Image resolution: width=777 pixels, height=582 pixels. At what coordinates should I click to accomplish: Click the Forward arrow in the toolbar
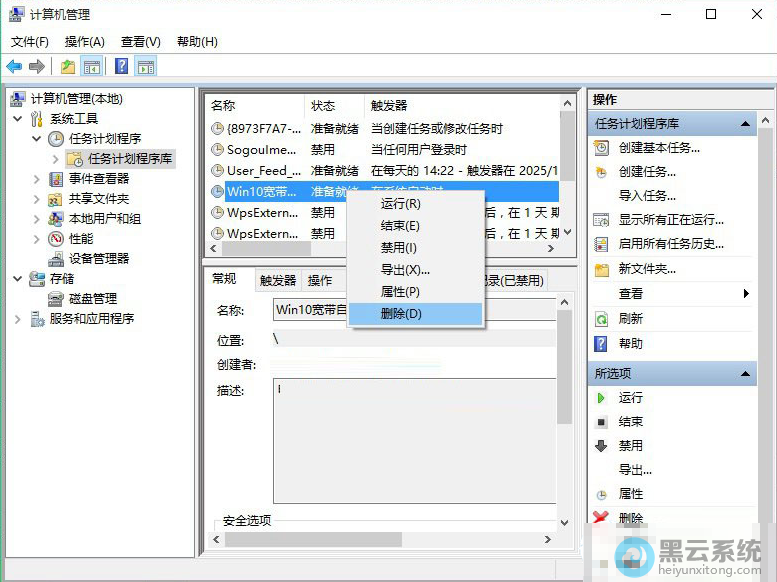point(37,67)
